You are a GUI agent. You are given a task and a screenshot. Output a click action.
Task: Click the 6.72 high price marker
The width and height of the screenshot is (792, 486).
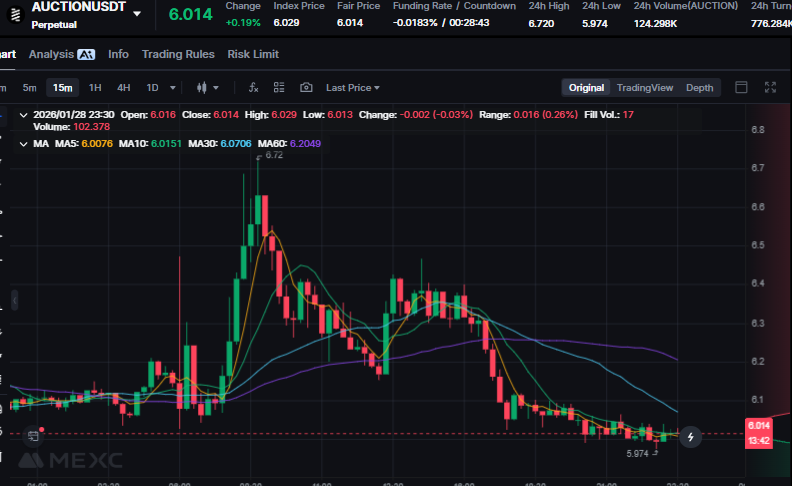coord(274,155)
